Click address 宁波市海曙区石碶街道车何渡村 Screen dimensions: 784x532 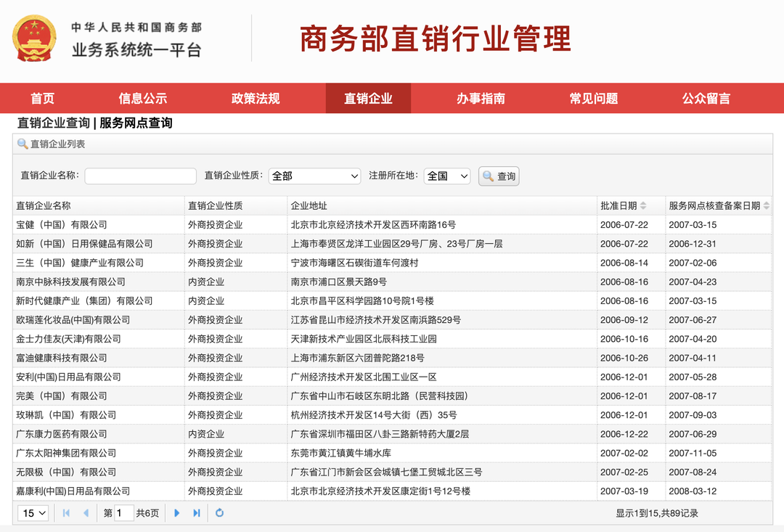point(354,263)
